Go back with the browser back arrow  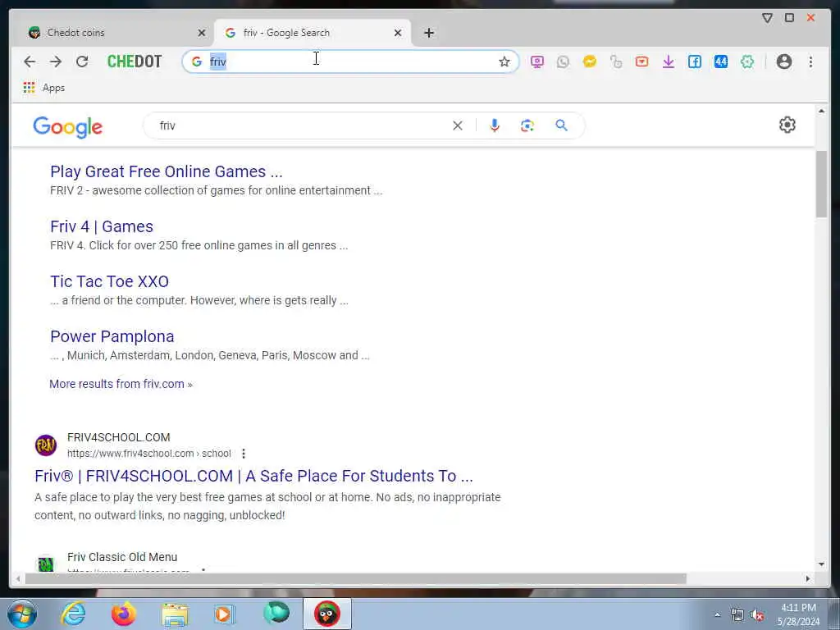coord(30,62)
